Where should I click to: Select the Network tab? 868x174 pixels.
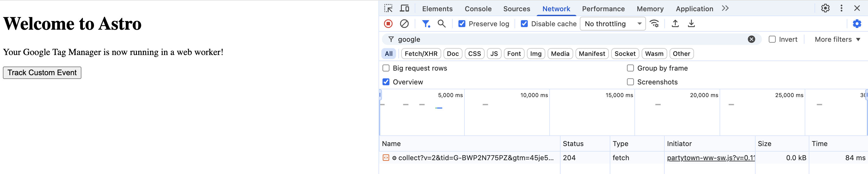pyautogui.click(x=556, y=9)
